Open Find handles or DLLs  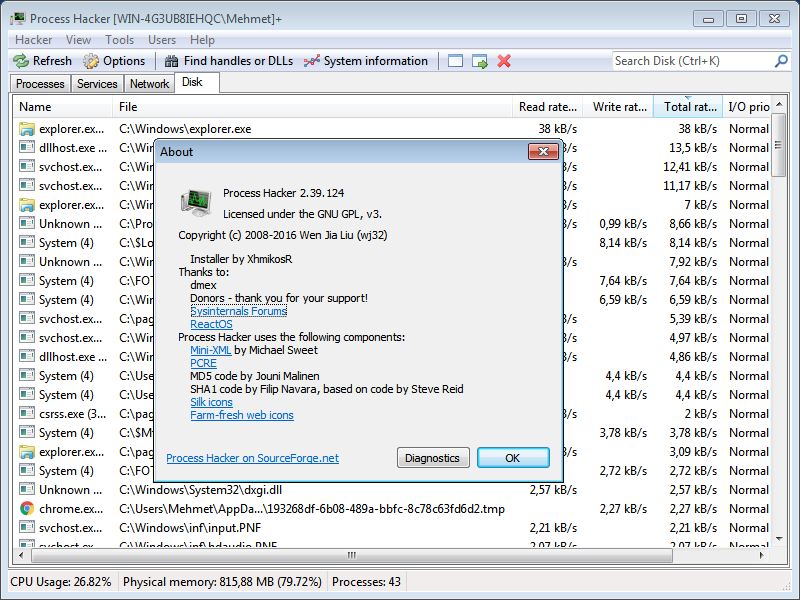tap(229, 61)
